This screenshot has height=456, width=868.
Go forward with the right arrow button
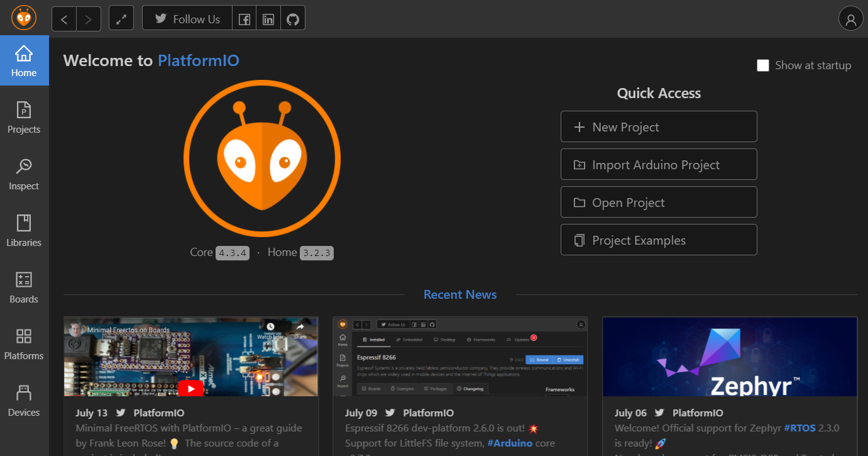[89, 19]
